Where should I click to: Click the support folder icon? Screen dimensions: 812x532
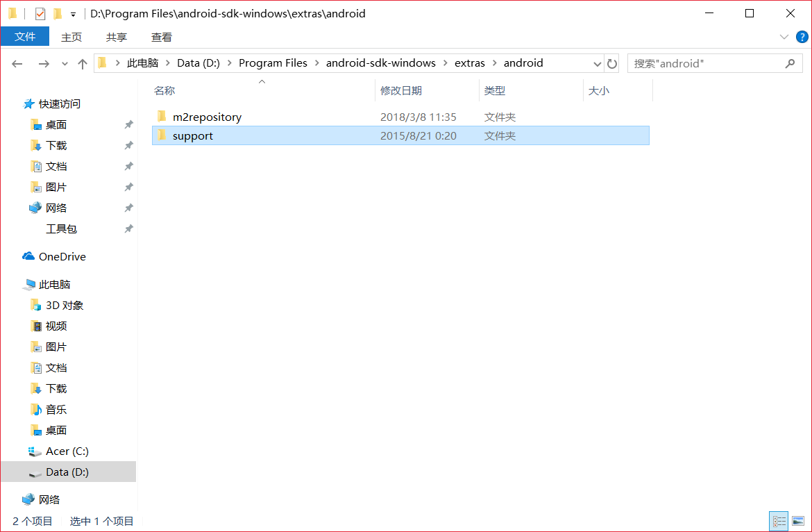pos(162,135)
